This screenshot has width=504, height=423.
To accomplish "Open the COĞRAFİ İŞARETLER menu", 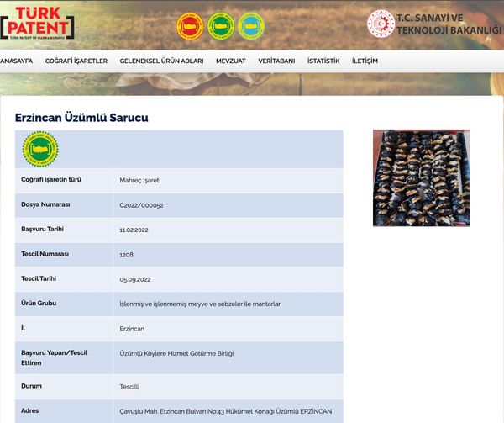I will tap(76, 61).
